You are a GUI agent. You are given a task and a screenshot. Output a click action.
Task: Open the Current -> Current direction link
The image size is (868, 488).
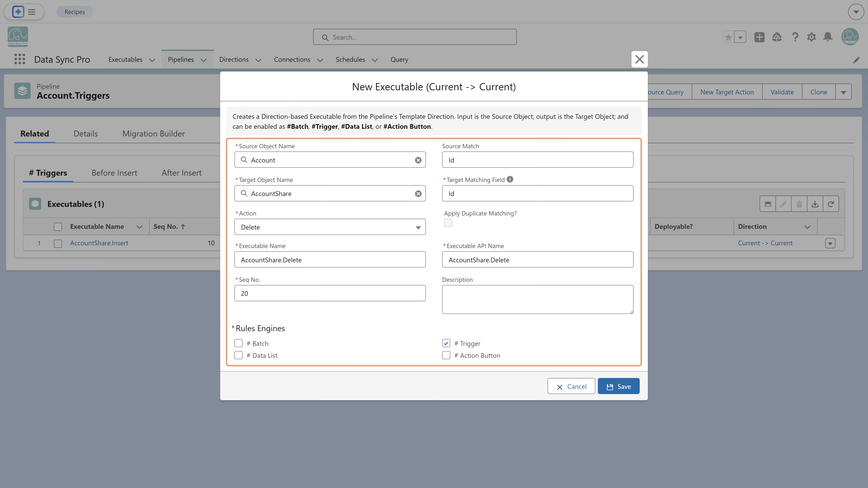[x=765, y=243]
